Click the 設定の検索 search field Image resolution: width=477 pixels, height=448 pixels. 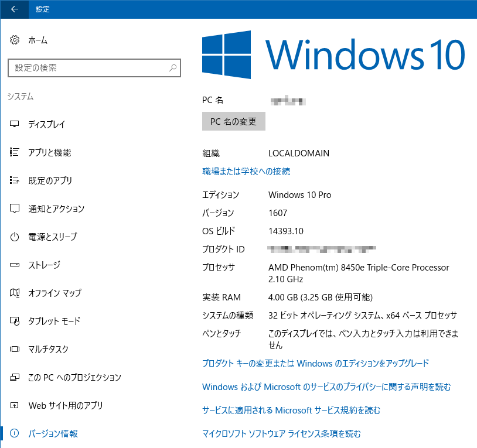point(94,68)
